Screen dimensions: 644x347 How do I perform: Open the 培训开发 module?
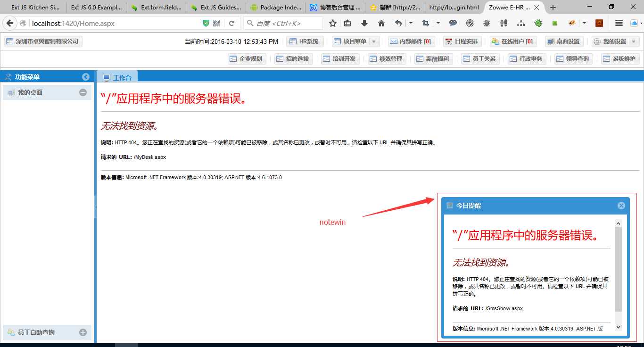(339, 59)
